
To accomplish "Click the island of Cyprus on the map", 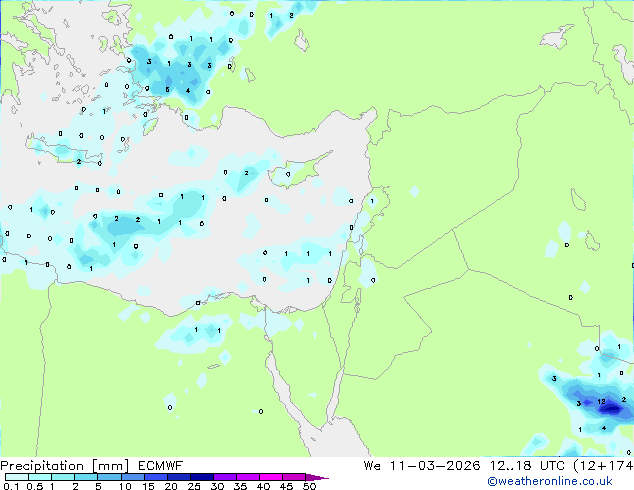I will click(301, 170).
